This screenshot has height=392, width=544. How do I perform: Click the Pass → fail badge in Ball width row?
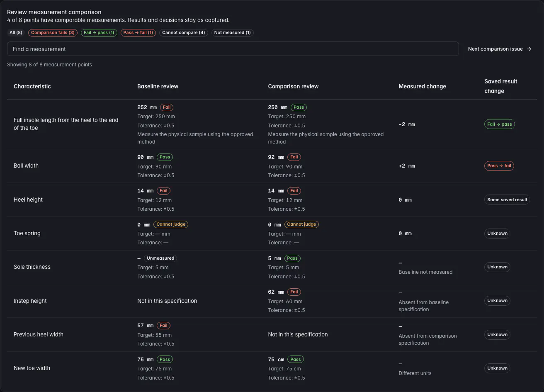499,166
